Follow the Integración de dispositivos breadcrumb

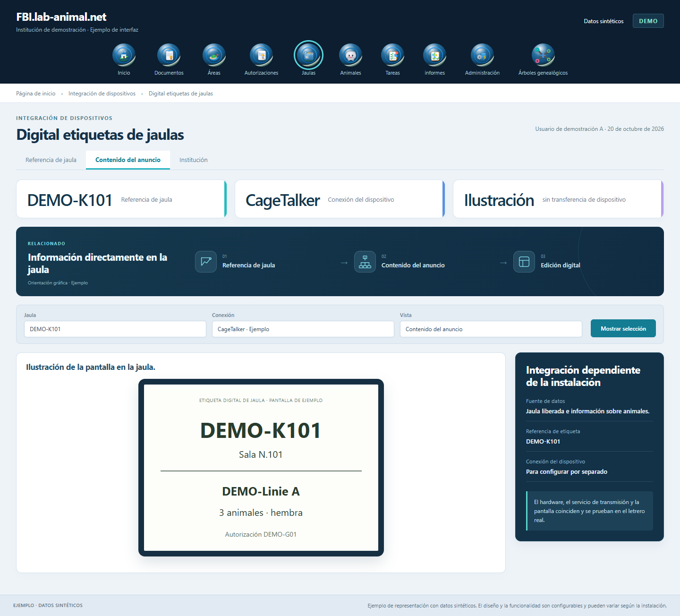pyautogui.click(x=102, y=94)
